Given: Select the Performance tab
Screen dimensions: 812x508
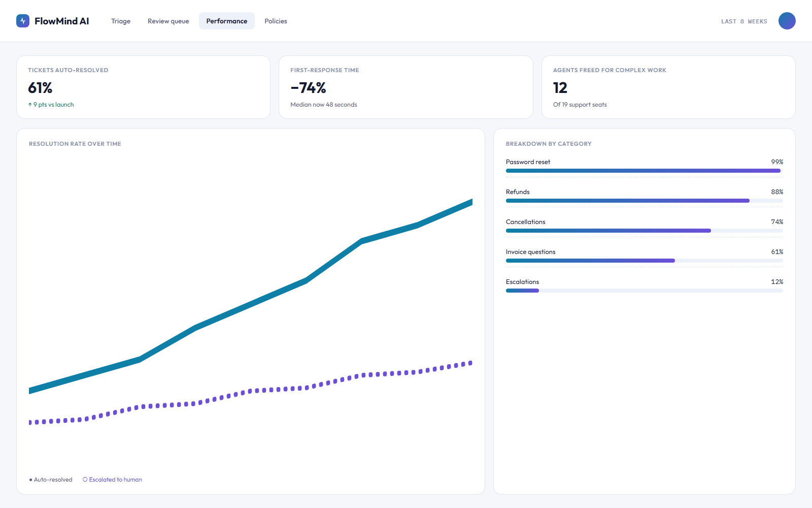Looking at the screenshot, I should click(x=227, y=21).
